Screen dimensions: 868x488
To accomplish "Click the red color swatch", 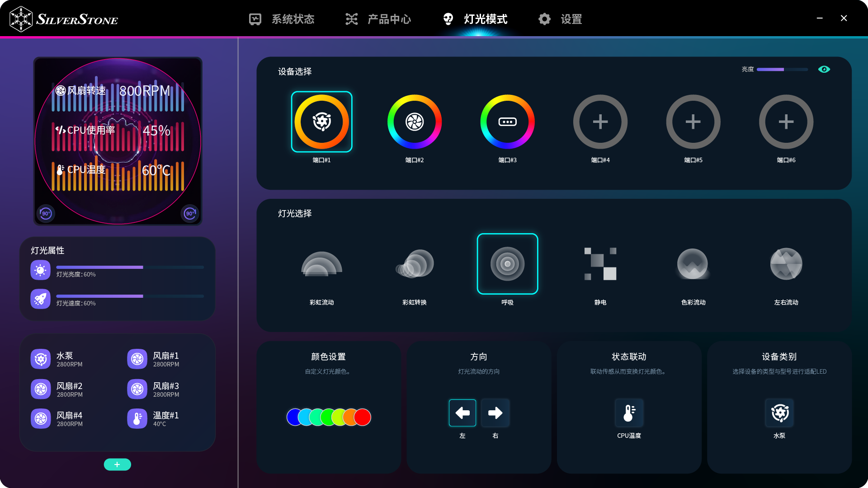I will pos(363,417).
